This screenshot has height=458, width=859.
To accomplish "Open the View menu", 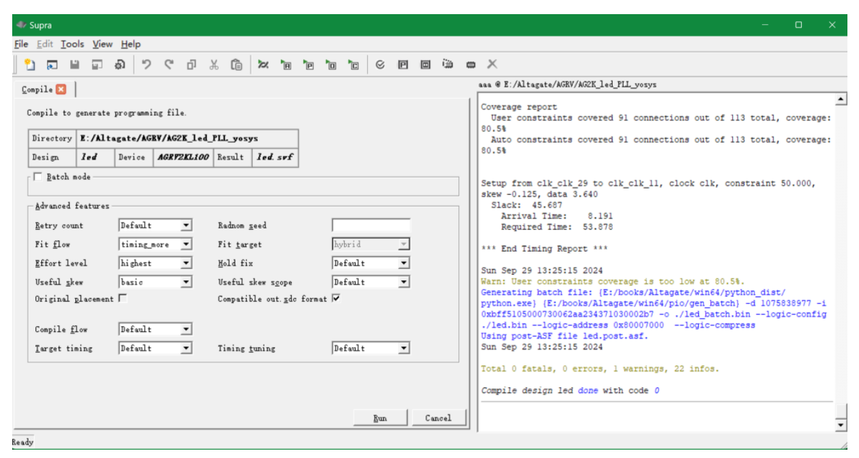I will click(x=102, y=44).
